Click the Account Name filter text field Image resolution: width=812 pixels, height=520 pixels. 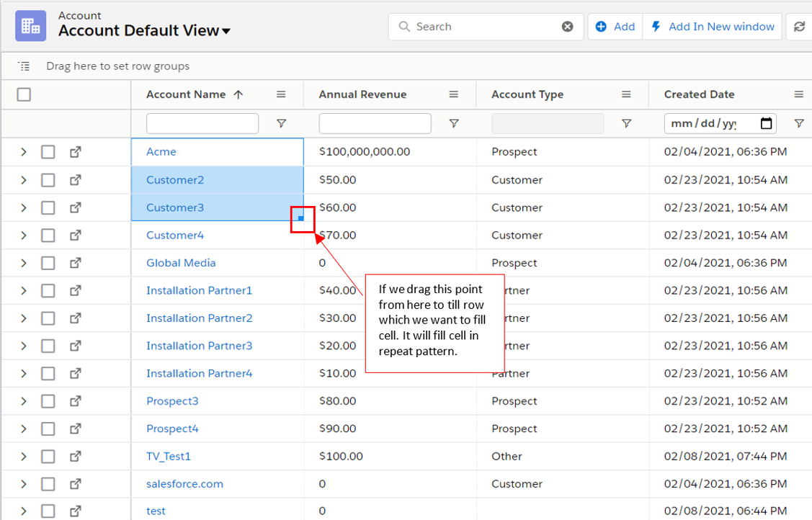point(202,123)
